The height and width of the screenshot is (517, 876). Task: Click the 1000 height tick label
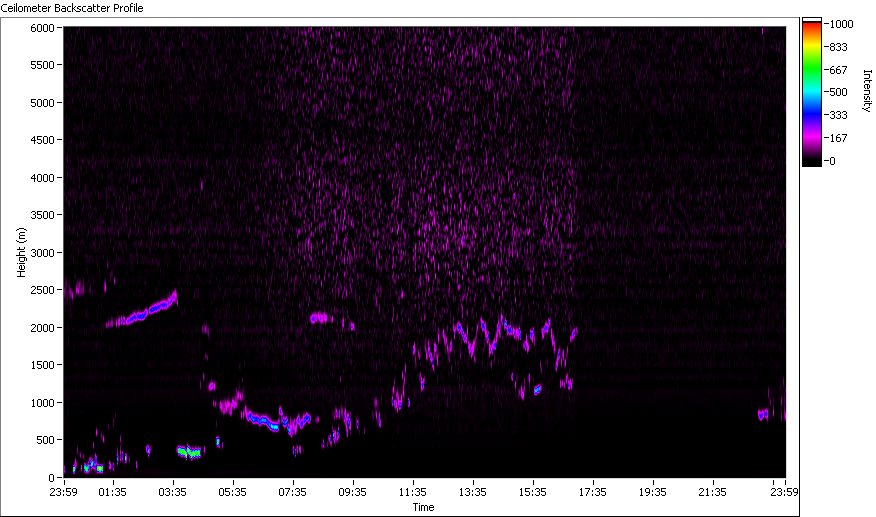[42, 402]
